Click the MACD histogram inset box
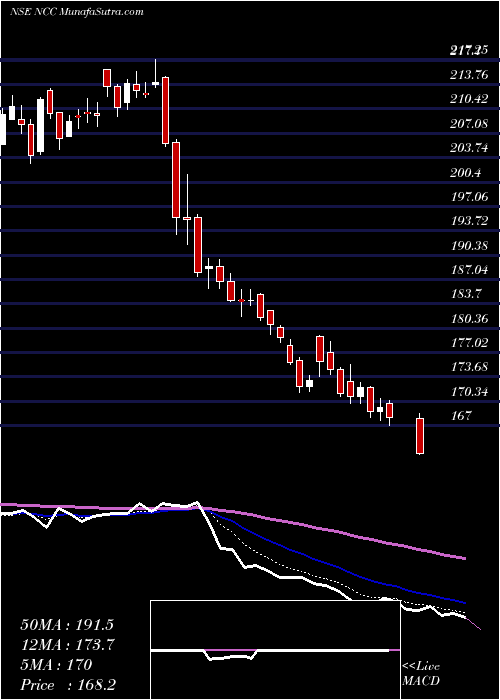 [x=275, y=650]
